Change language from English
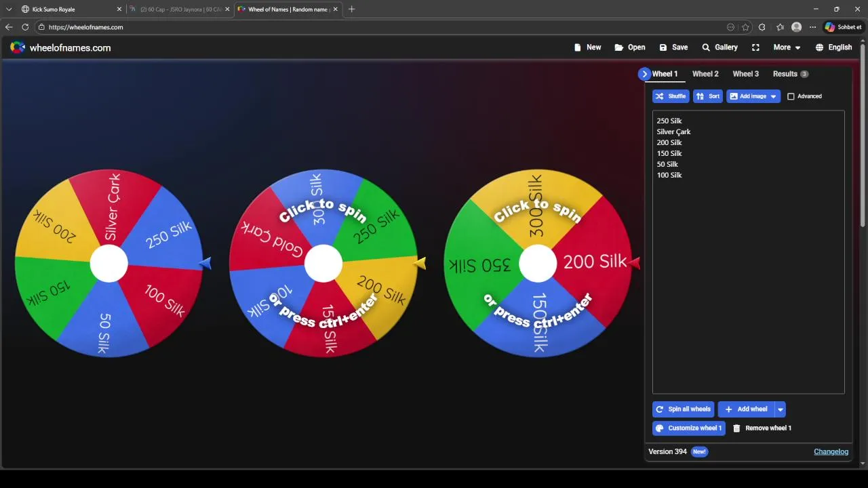This screenshot has height=488, width=868. pos(833,47)
